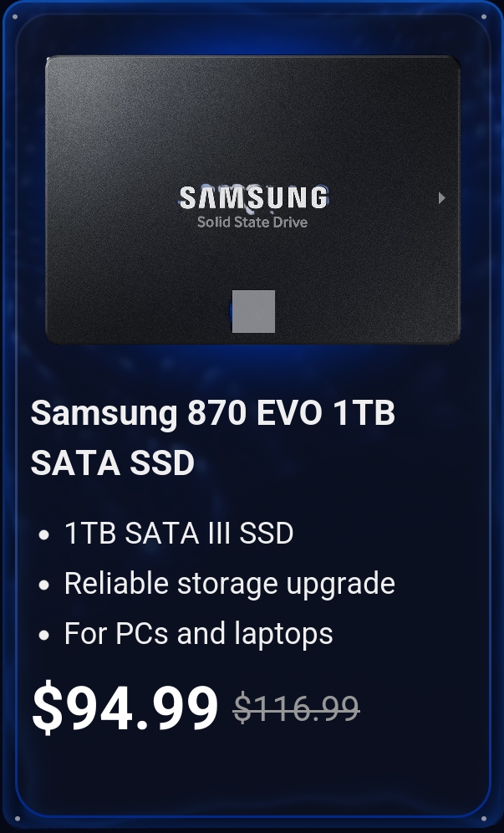The image size is (504, 833).
Task: Select the 'For PCs and laptops' feature text
Action: point(199,634)
